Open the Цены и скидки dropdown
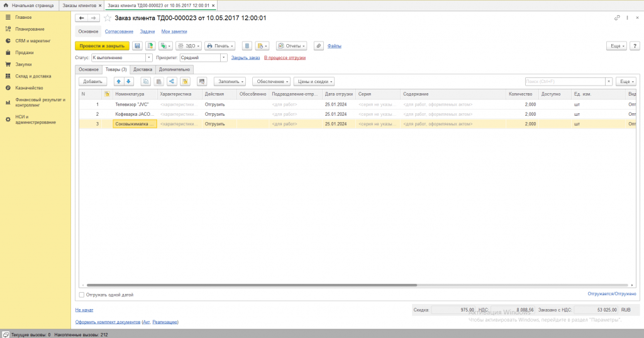 pyautogui.click(x=314, y=81)
